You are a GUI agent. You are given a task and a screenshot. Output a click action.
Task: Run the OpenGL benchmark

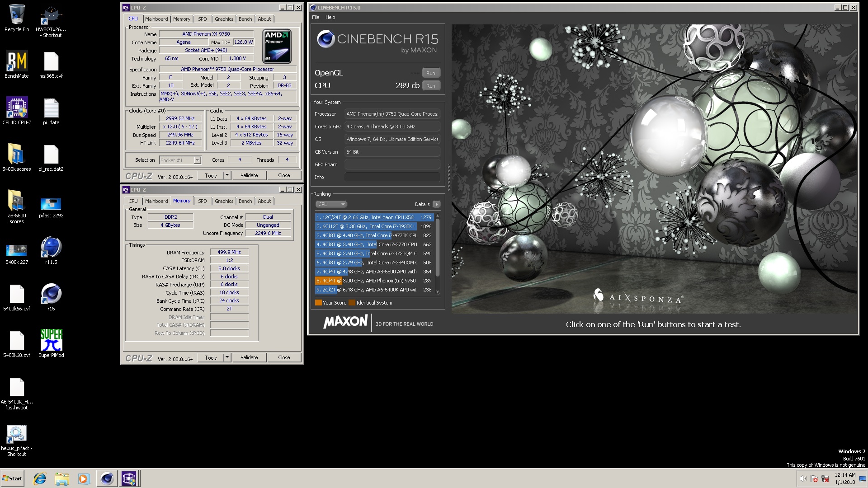[x=431, y=73]
